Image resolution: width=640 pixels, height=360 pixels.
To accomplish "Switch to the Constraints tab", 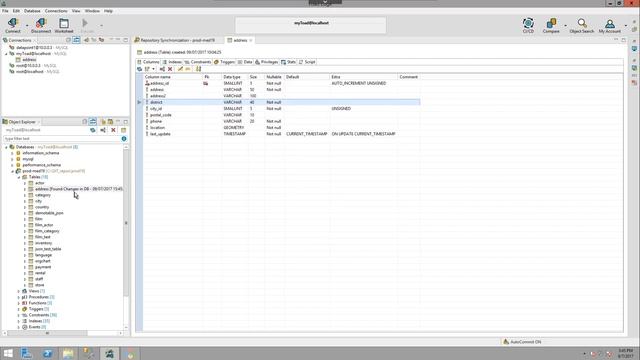I will coord(198,62).
